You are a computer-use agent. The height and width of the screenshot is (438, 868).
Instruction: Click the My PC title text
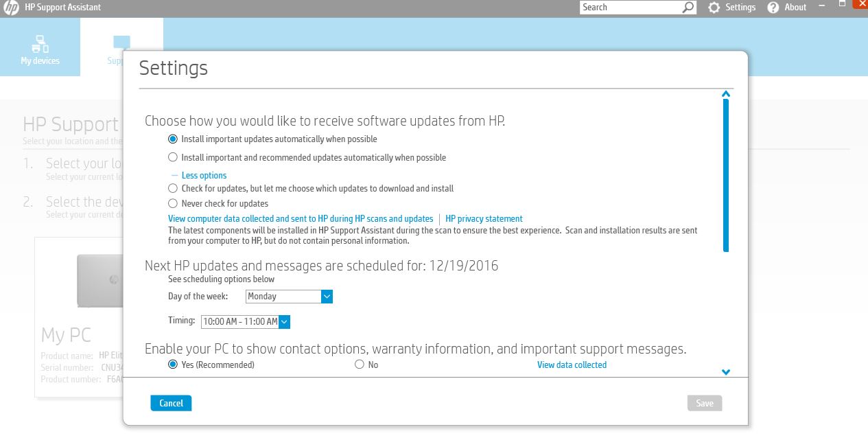pyautogui.click(x=66, y=335)
